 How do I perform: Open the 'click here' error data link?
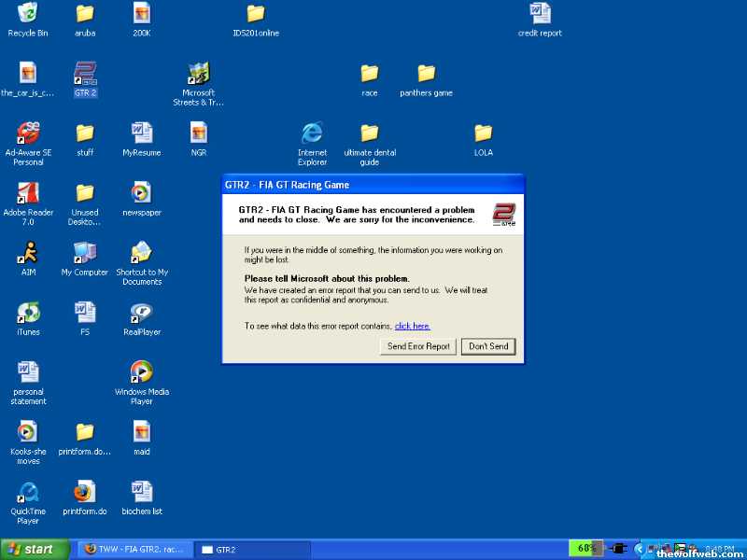[x=412, y=326]
